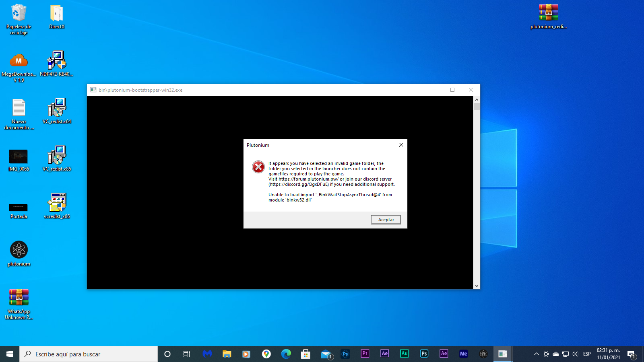Screen dimensions: 644x362
Task: Open Premiere Pro from the taskbar
Action: click(365, 354)
